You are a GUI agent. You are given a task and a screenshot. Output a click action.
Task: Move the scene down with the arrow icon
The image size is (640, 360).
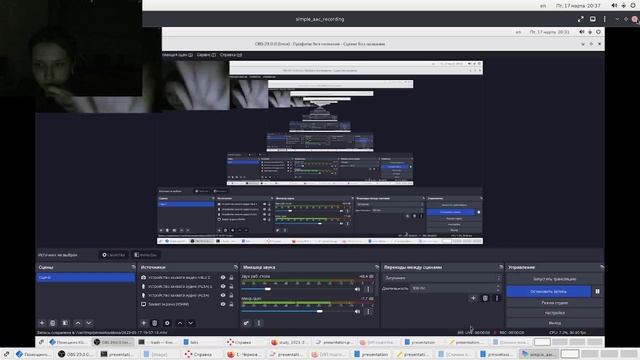point(89,323)
